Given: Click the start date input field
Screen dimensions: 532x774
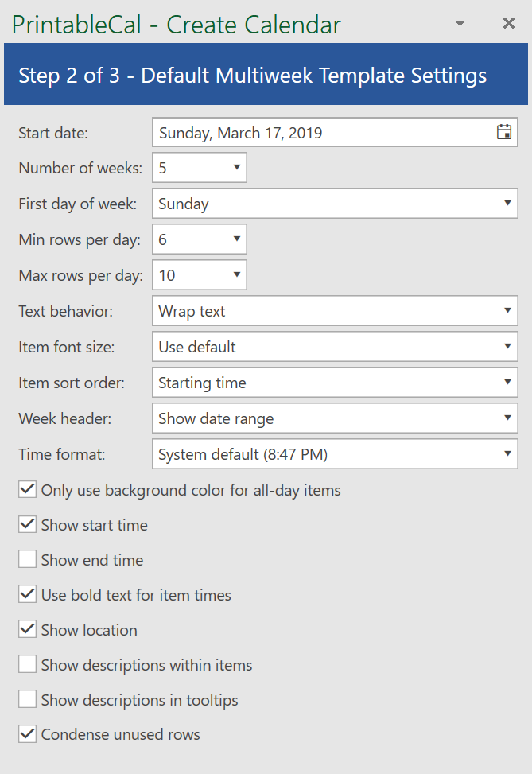Looking at the screenshot, I should 318,131.
